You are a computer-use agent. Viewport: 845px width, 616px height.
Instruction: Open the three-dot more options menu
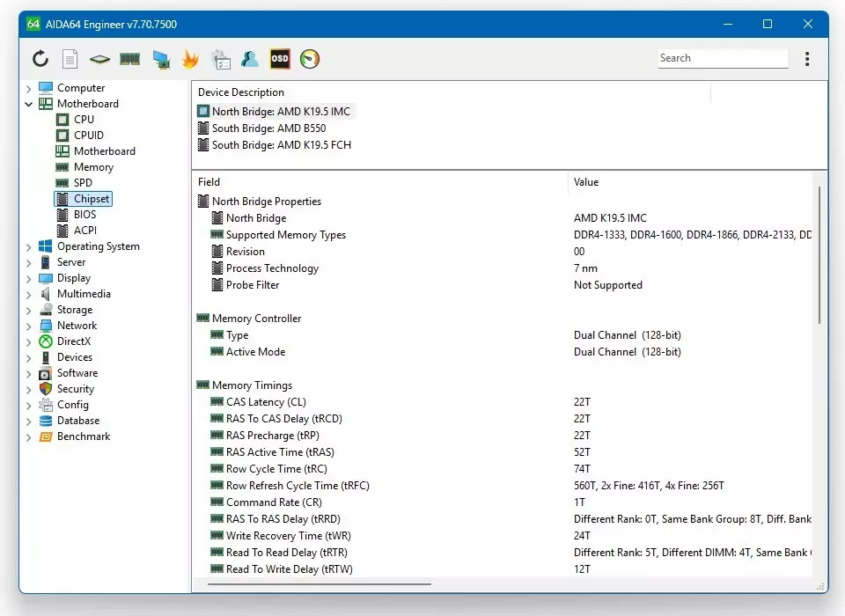pos(807,59)
